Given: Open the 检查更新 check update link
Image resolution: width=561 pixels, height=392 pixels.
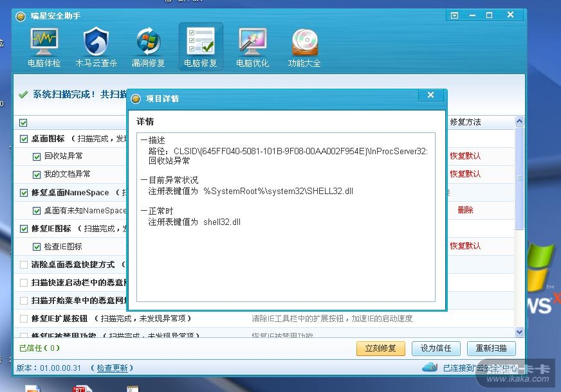Looking at the screenshot, I should coord(112,368).
